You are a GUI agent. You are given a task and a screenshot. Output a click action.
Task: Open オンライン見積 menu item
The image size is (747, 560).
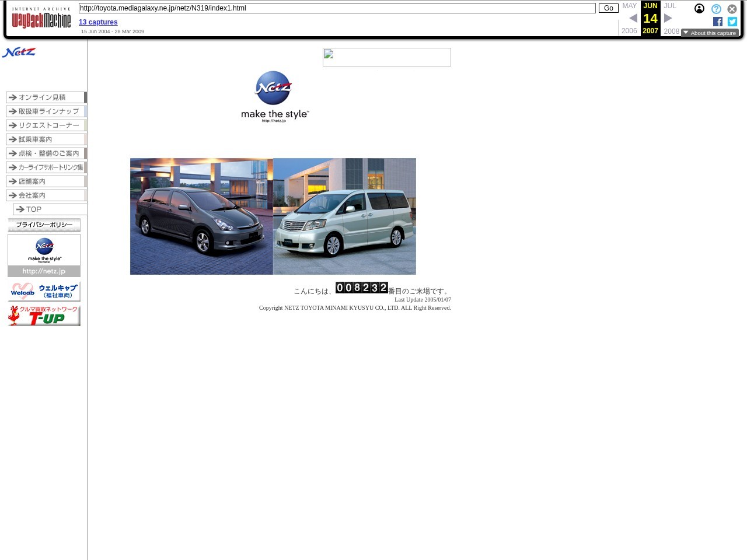[x=46, y=97]
